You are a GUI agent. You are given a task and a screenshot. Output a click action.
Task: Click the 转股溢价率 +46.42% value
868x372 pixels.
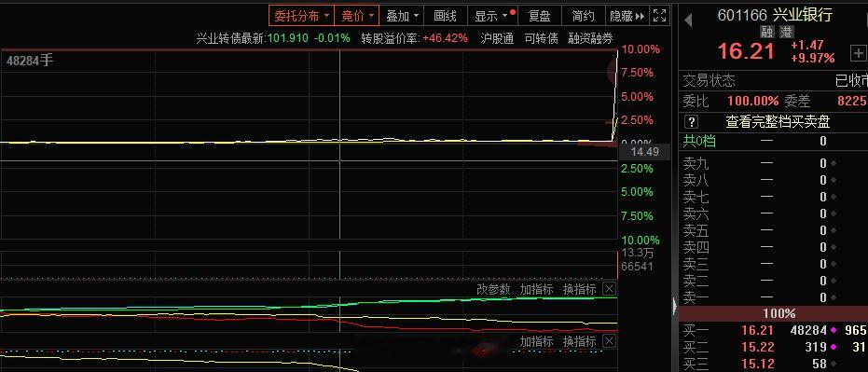click(x=445, y=38)
